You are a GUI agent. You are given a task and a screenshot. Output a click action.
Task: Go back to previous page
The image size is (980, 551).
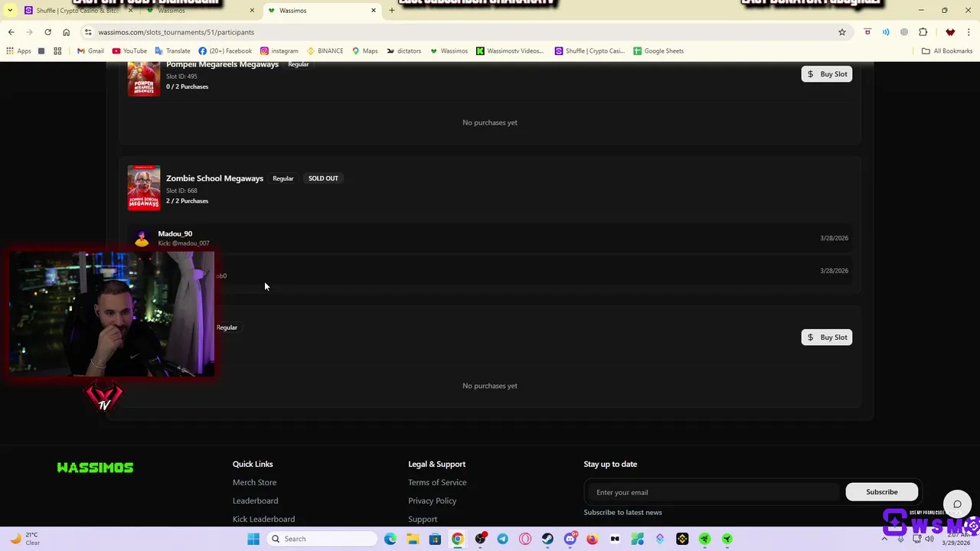[x=11, y=32]
